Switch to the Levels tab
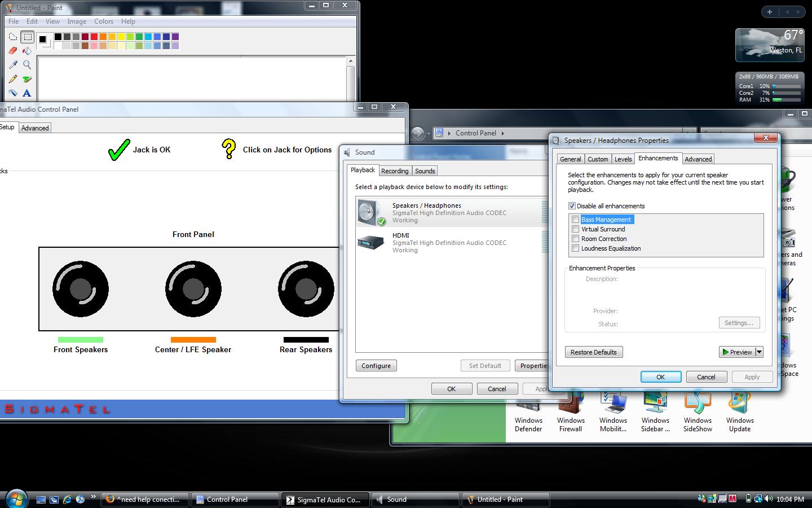 point(623,159)
